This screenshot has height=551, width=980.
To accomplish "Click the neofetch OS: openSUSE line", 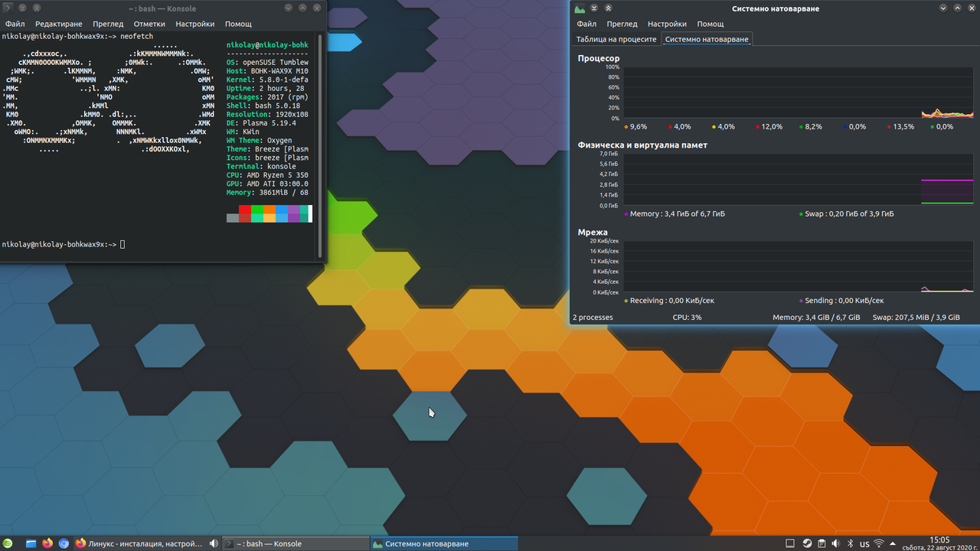I will coord(267,63).
